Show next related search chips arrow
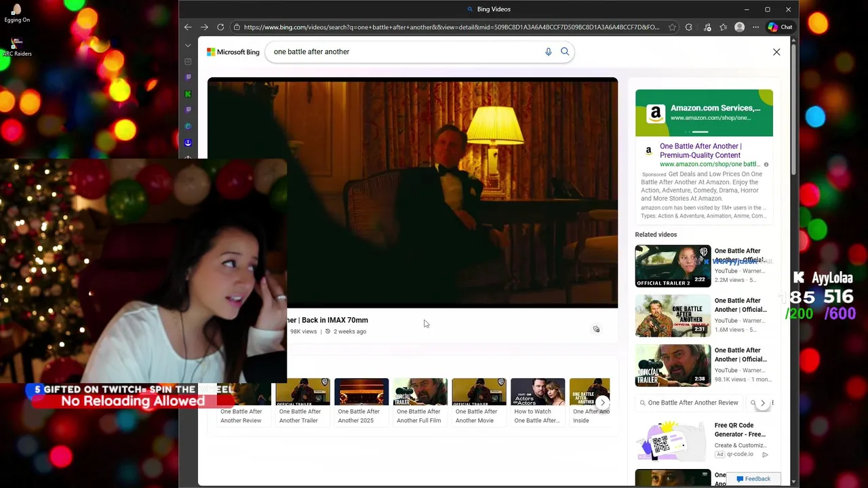The image size is (868, 488). click(763, 403)
